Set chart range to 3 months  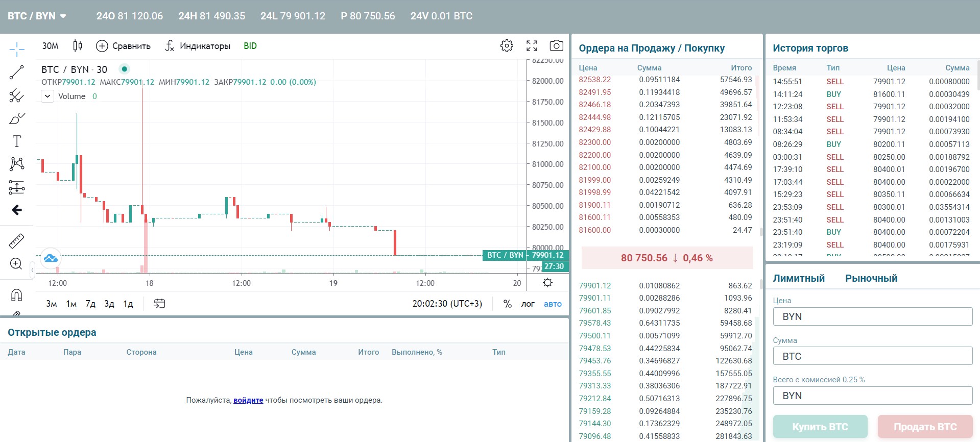coord(51,304)
